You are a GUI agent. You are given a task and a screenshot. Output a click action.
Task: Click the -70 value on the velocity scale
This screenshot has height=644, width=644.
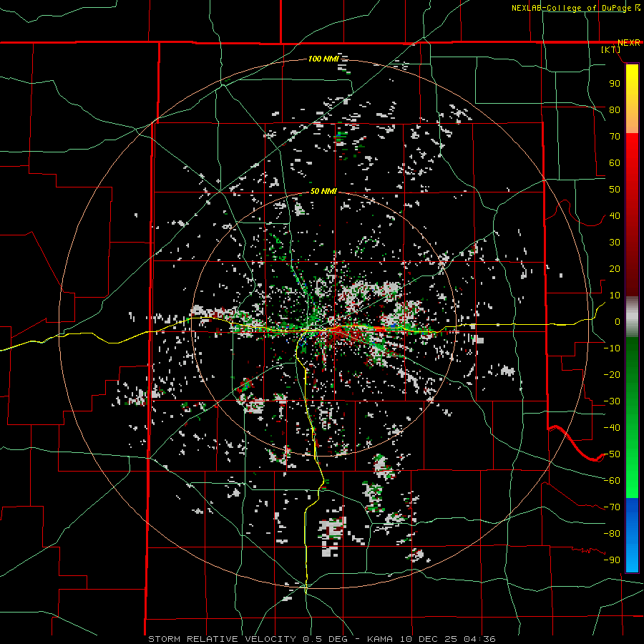click(x=612, y=507)
